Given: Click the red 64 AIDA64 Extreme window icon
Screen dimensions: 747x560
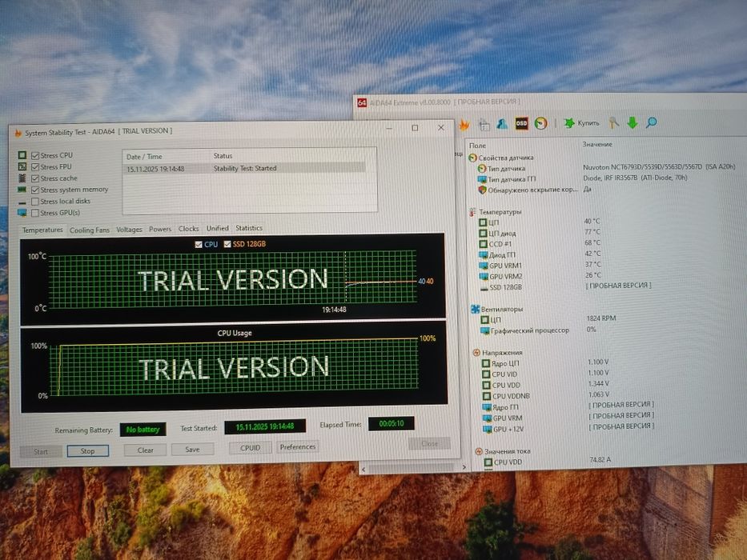Looking at the screenshot, I should 362,102.
